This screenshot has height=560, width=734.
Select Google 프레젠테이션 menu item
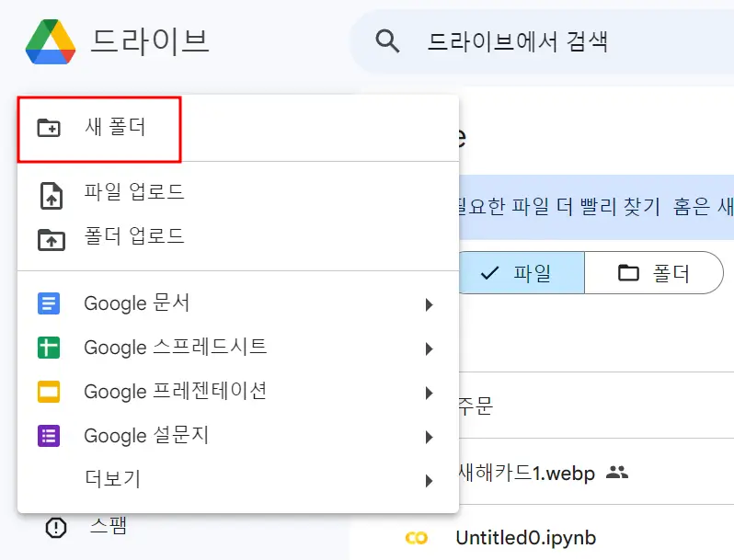[x=238, y=392]
